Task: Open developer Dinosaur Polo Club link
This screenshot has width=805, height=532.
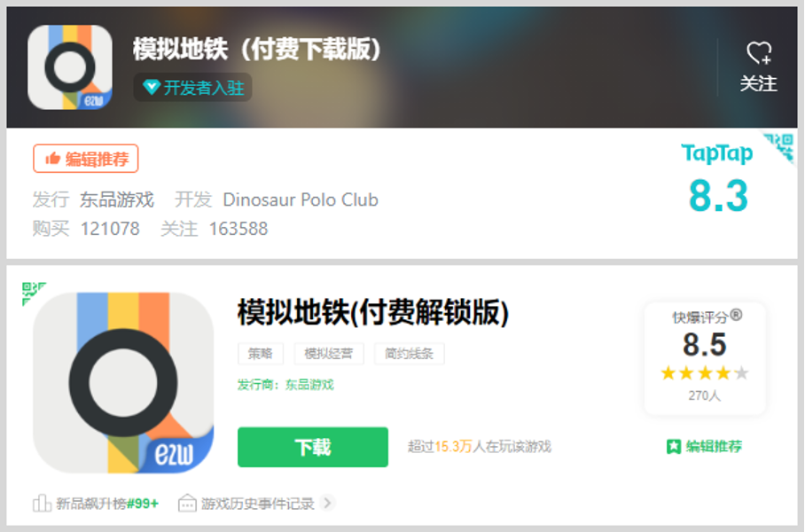Action: click(x=301, y=199)
